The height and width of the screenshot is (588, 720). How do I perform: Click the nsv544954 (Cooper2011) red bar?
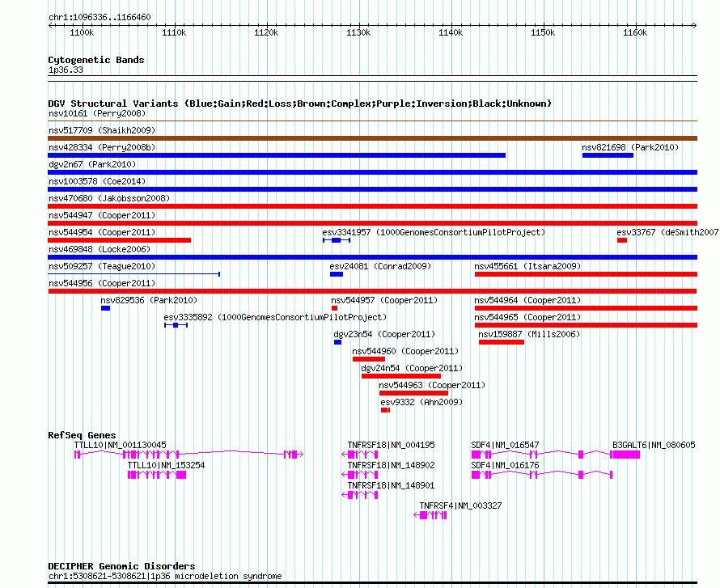click(x=120, y=240)
